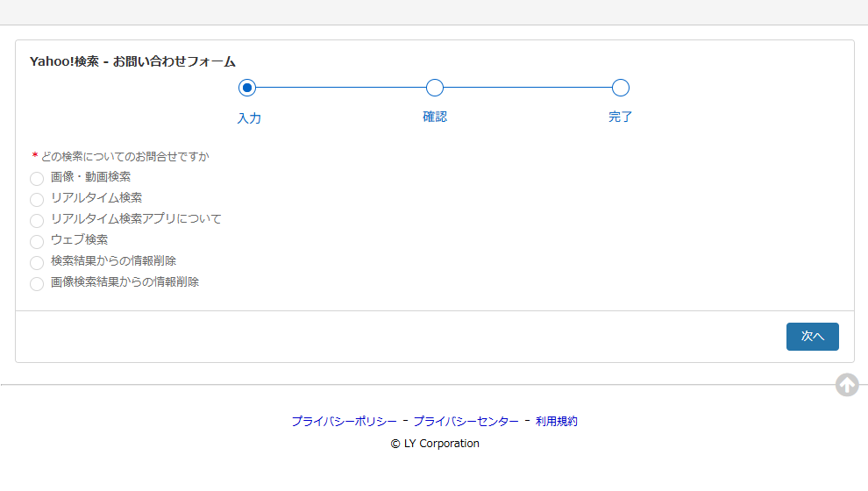
Task: Open the プライバシーセンター link
Action: click(x=466, y=422)
